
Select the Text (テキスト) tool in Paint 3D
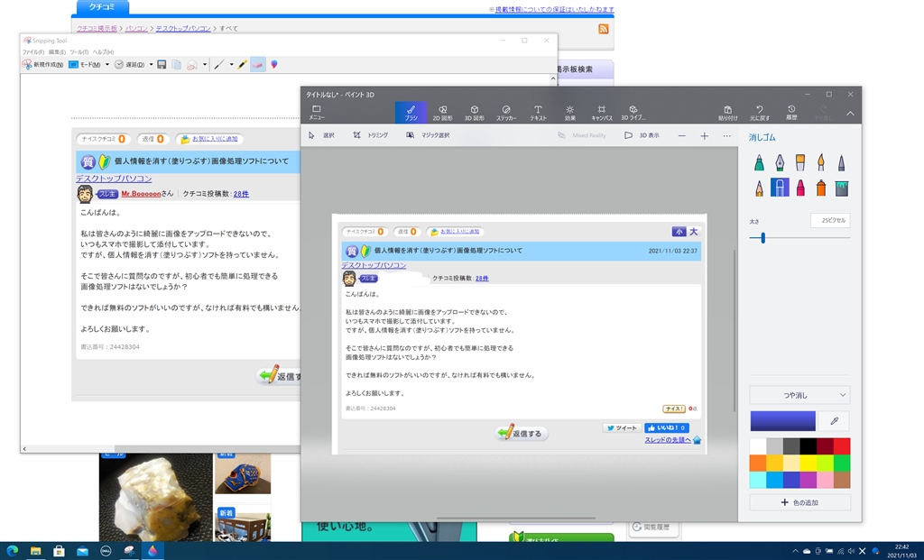coord(538,113)
